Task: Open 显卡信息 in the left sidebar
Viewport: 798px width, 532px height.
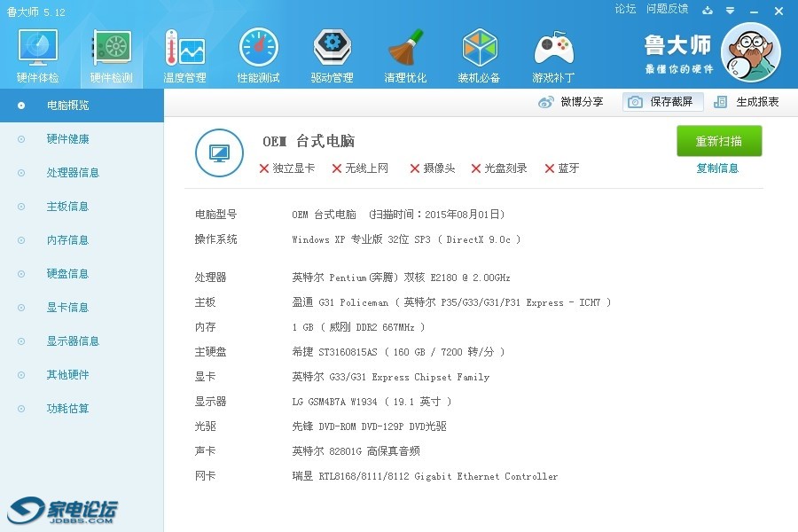Action: click(67, 308)
